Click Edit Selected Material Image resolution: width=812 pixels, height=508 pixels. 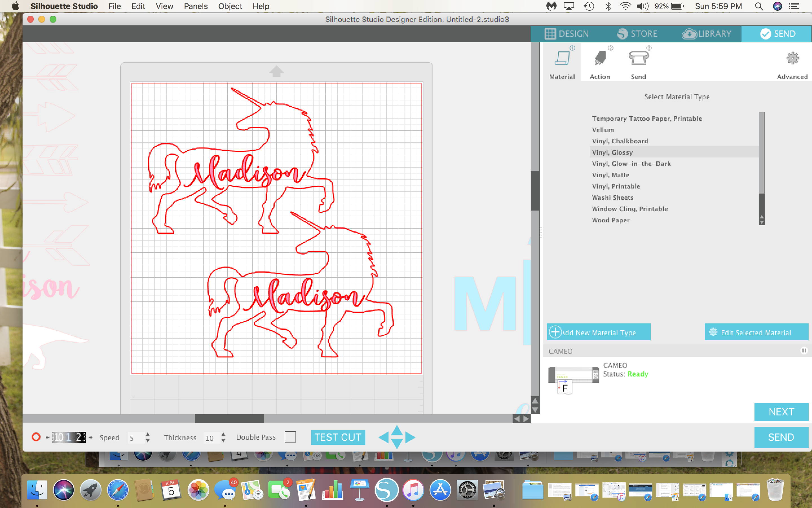click(x=756, y=332)
